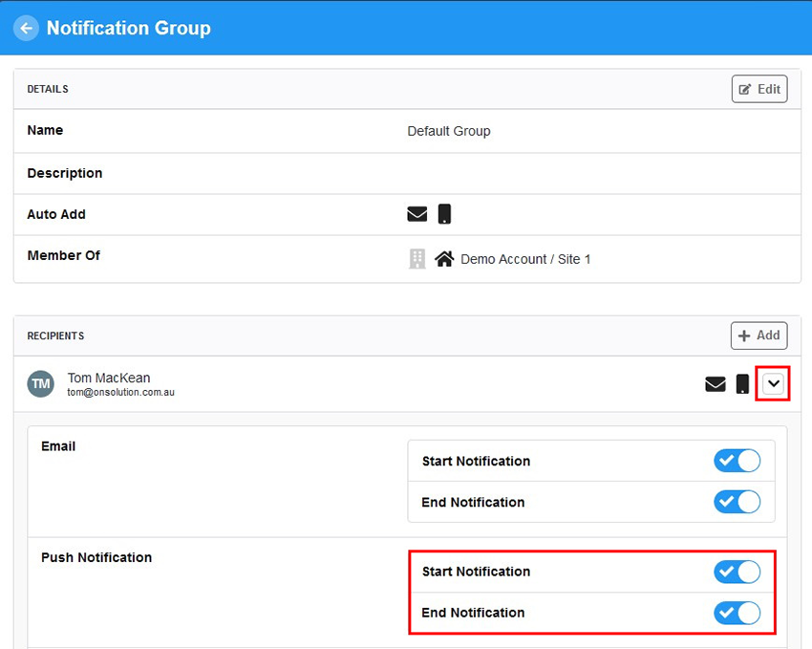This screenshot has width=812, height=649.
Task: Click the grey building icon in Member Of
Action: click(417, 259)
